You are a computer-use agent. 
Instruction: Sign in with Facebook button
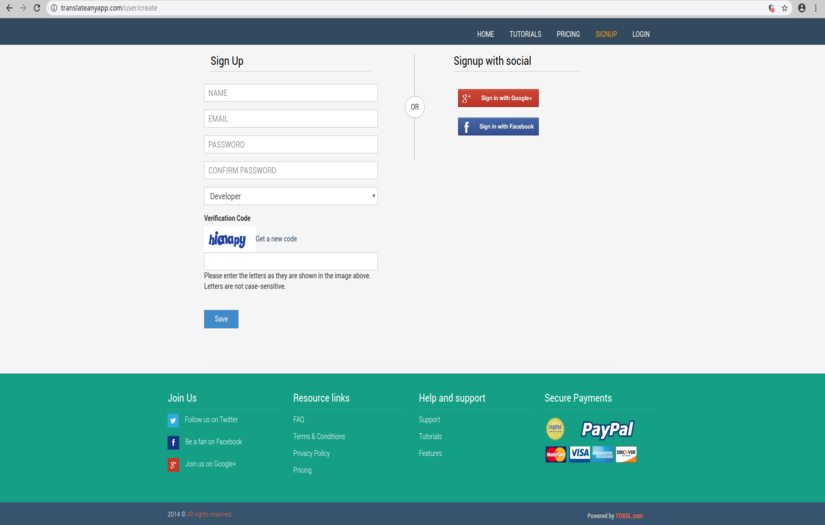coord(498,126)
